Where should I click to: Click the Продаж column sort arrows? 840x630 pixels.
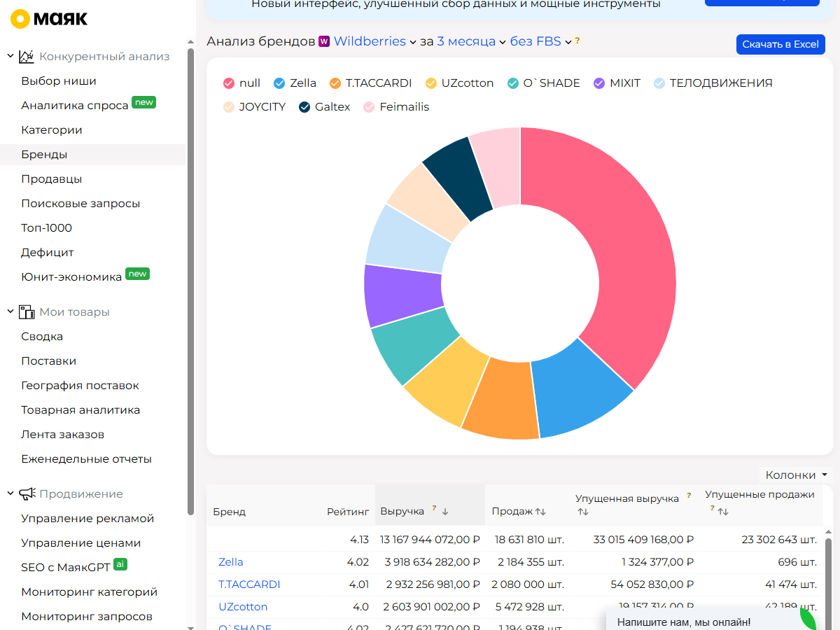pos(540,512)
